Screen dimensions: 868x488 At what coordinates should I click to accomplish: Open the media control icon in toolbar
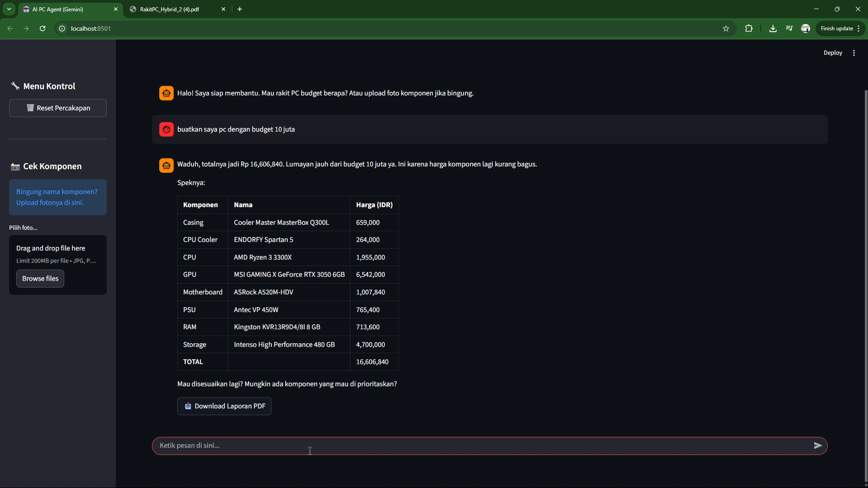pos(789,28)
